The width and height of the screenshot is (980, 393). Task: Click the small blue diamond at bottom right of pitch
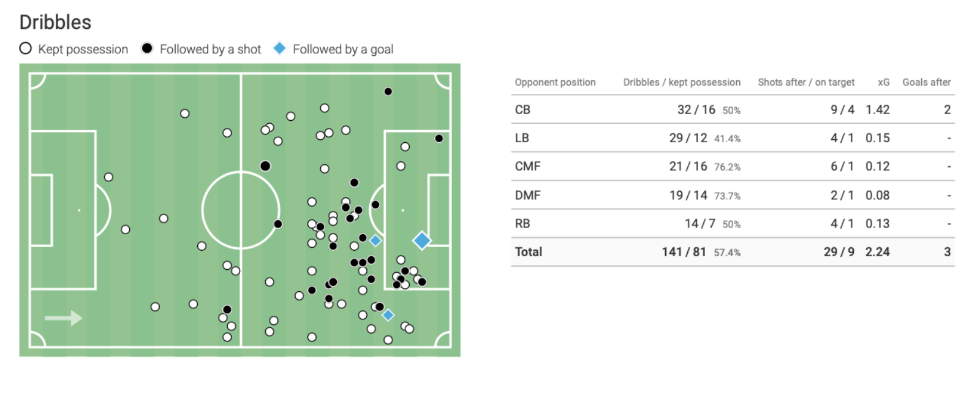click(388, 315)
